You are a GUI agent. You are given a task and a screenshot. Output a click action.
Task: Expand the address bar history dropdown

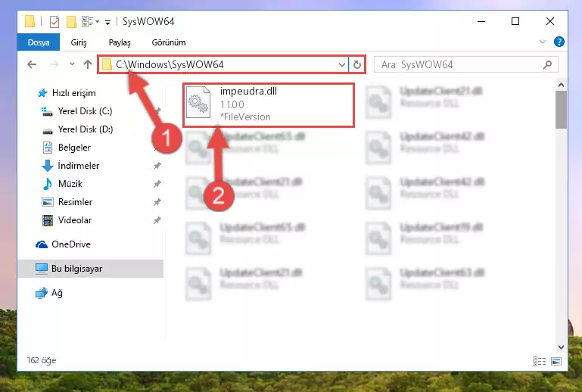342,65
